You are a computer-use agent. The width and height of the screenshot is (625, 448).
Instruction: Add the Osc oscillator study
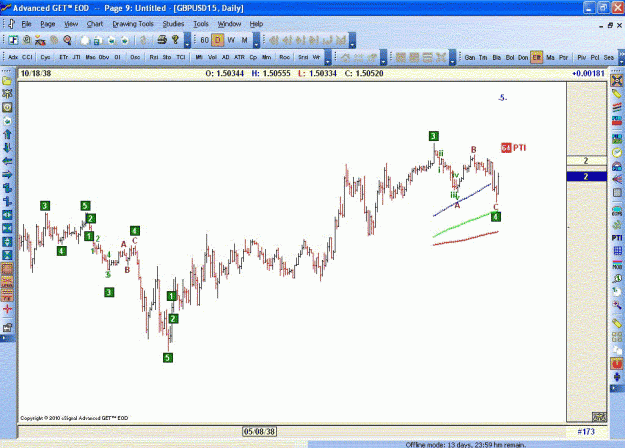click(135, 57)
